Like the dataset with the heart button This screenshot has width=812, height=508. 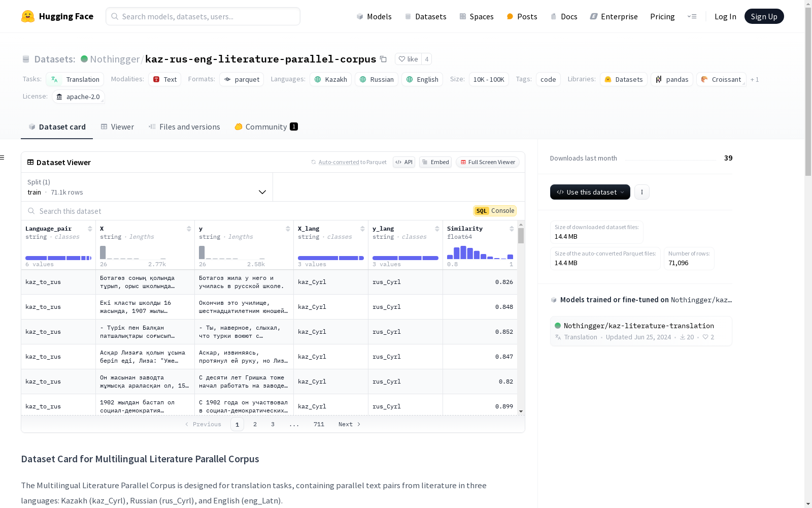(x=408, y=59)
